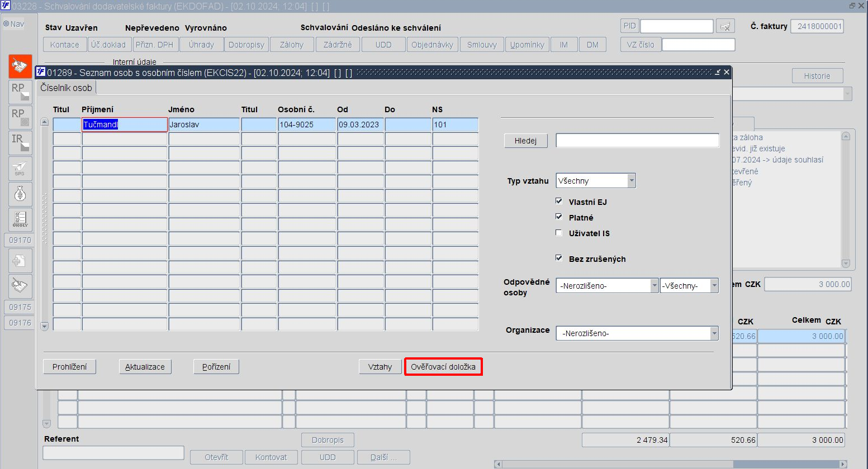Open the Úč.doklad tab button

[x=108, y=45]
